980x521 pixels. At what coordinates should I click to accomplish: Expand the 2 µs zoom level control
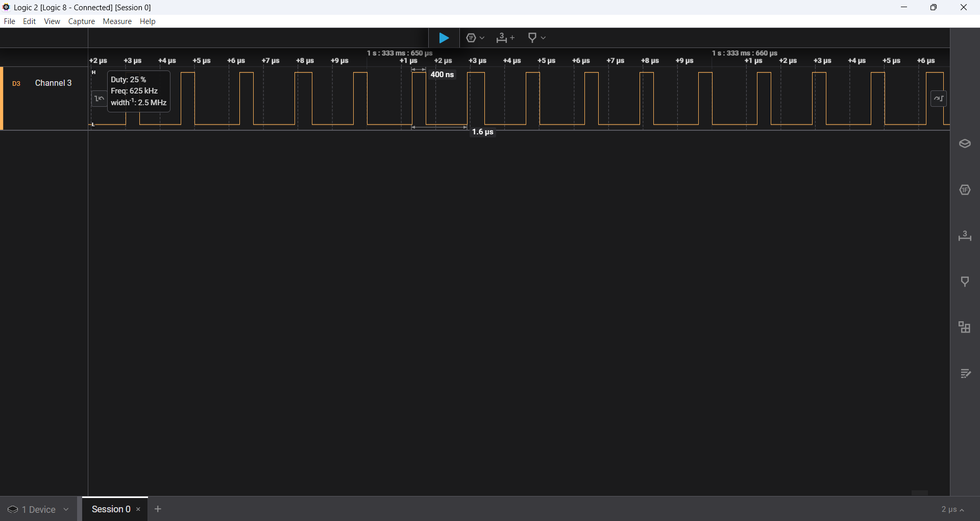(953, 510)
